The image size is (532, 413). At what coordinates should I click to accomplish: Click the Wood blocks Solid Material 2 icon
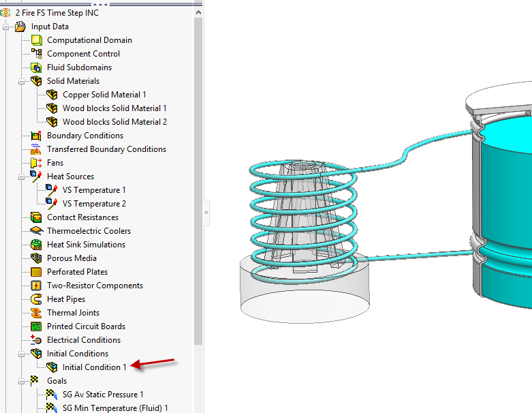(x=52, y=121)
